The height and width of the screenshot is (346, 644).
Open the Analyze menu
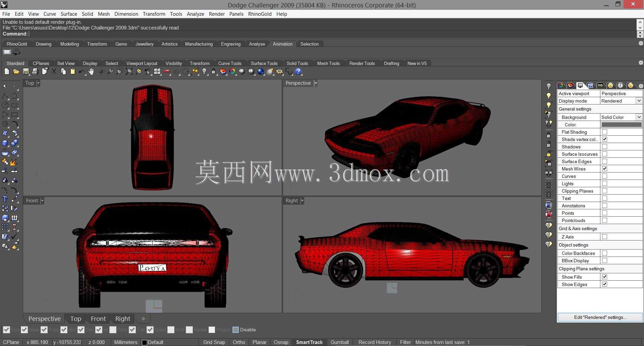(196, 14)
